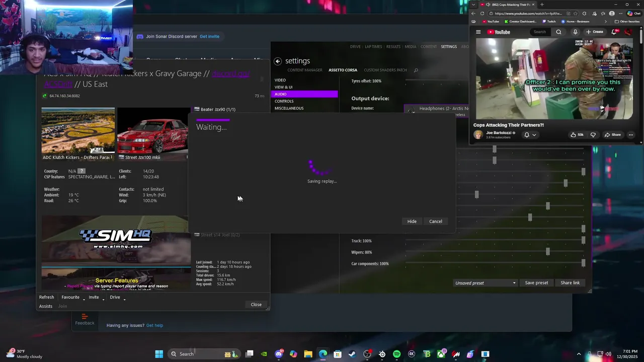The height and width of the screenshot is (362, 644).
Task: Refresh the server info
Action: point(46,297)
